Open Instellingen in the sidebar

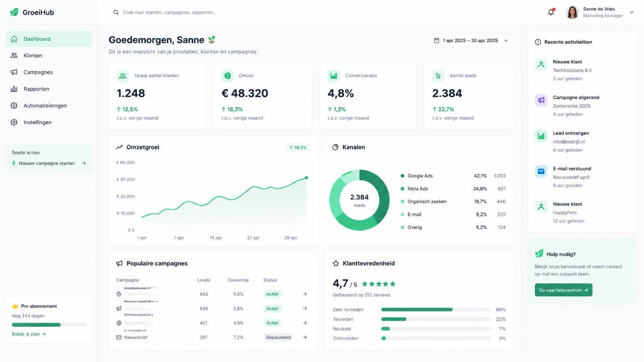[49, 122]
